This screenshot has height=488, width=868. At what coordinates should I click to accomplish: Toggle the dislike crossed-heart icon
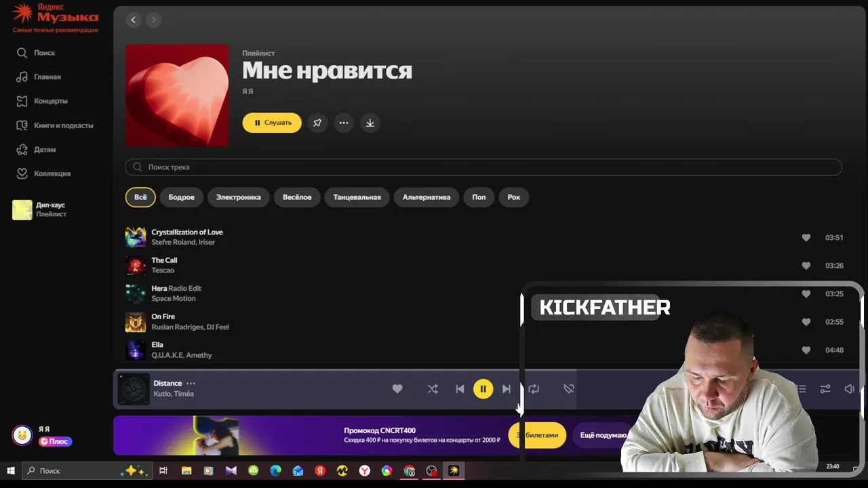click(x=569, y=389)
